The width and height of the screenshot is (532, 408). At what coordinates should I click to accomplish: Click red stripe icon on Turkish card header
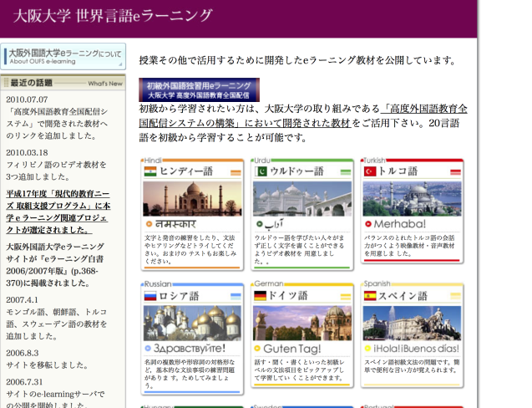point(455,172)
